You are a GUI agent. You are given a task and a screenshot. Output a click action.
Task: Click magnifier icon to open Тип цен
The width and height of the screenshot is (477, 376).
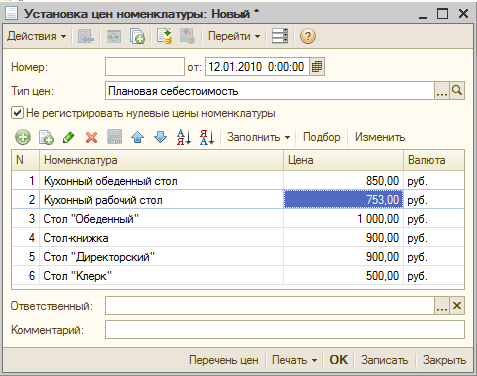tap(457, 91)
